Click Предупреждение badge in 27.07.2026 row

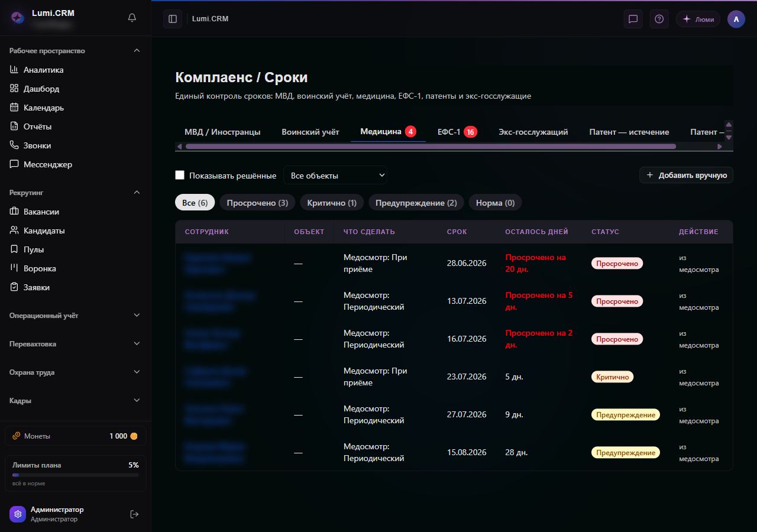click(x=626, y=414)
